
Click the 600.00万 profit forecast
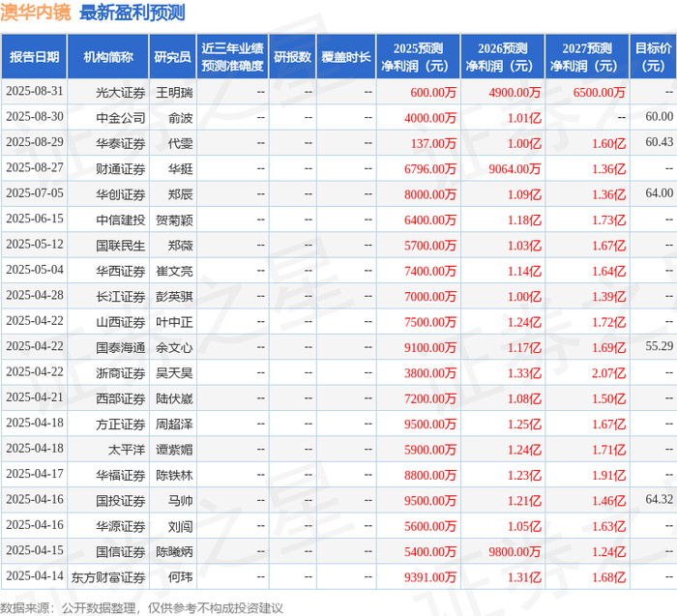click(x=433, y=93)
